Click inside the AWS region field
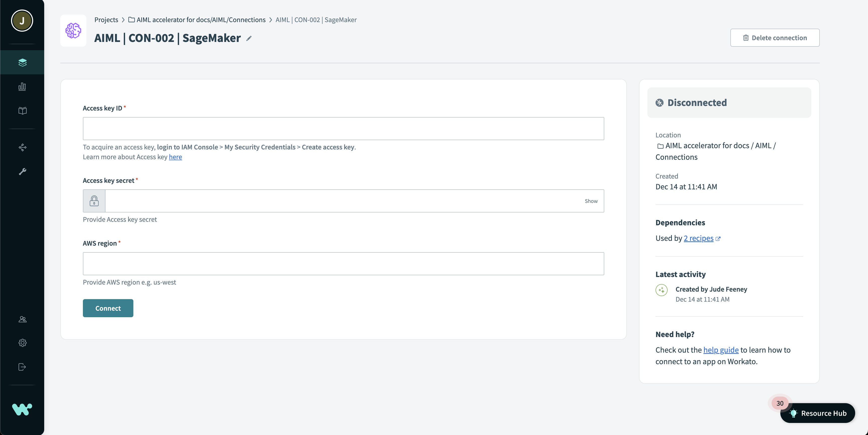Image resolution: width=868 pixels, height=435 pixels. coord(343,263)
